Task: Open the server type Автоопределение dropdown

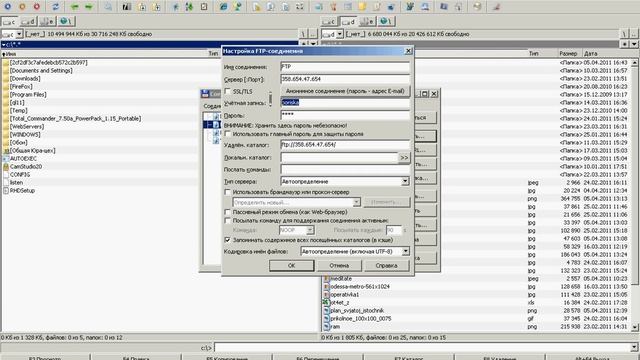Action: coord(405,181)
